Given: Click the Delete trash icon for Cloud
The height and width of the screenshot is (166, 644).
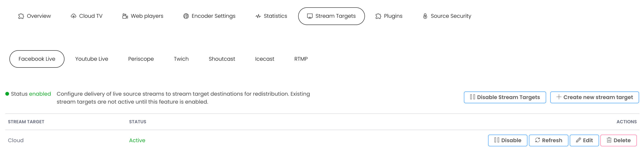Looking at the screenshot, I should [x=609, y=140].
